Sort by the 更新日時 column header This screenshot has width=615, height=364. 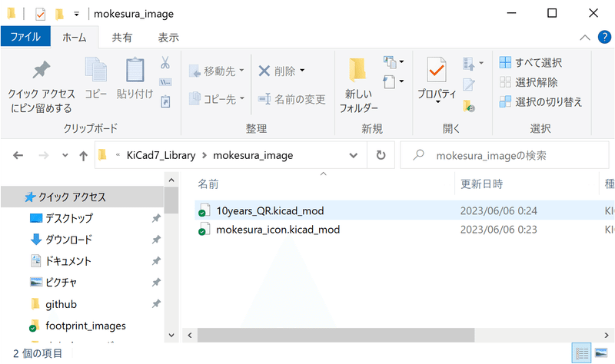click(x=482, y=184)
